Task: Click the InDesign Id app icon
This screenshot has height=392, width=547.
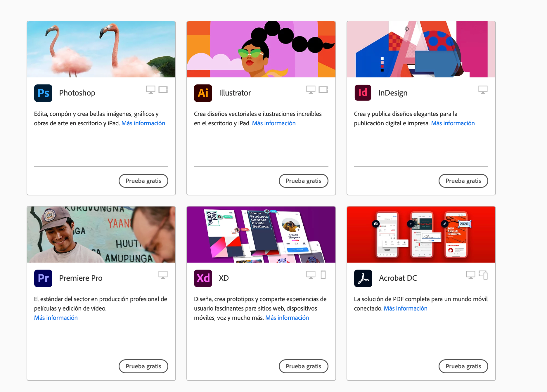Action: tap(363, 93)
